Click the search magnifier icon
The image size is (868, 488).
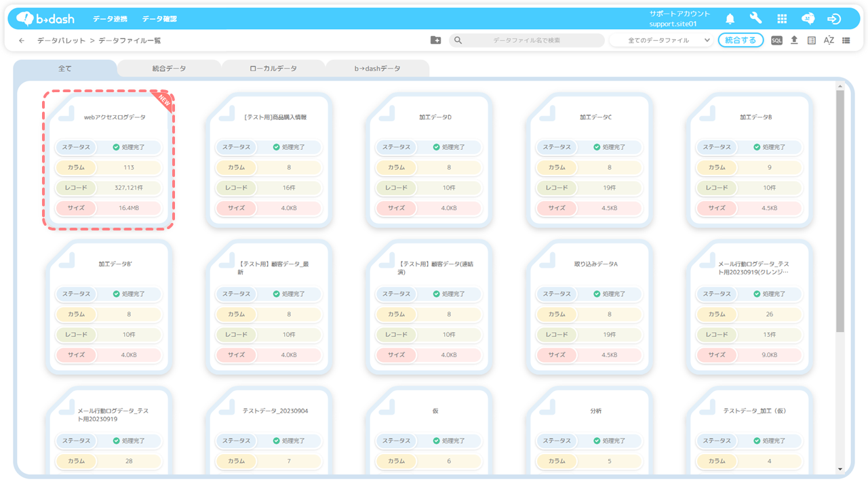coord(458,41)
